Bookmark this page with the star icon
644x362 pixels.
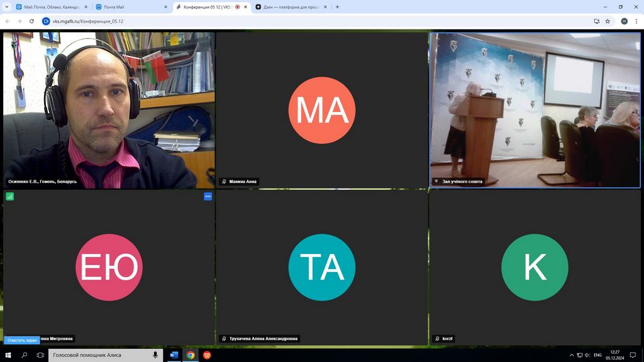tap(608, 21)
